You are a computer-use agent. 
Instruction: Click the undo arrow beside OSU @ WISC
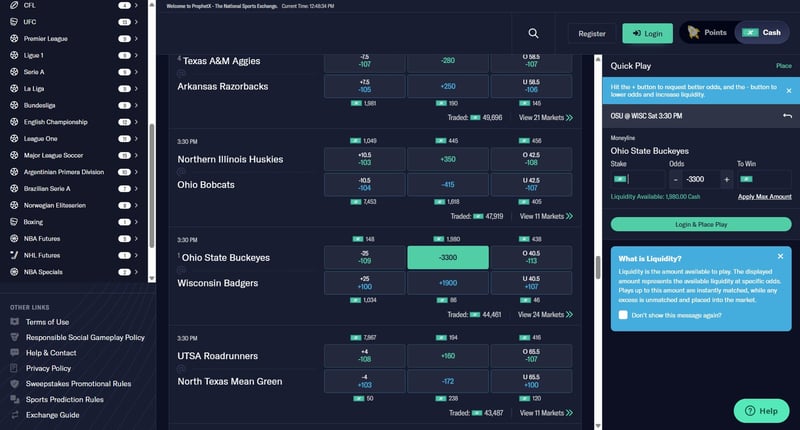coord(787,116)
